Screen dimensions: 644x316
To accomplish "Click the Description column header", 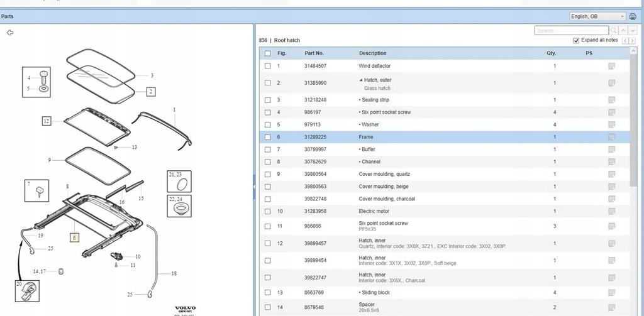I will tap(373, 53).
